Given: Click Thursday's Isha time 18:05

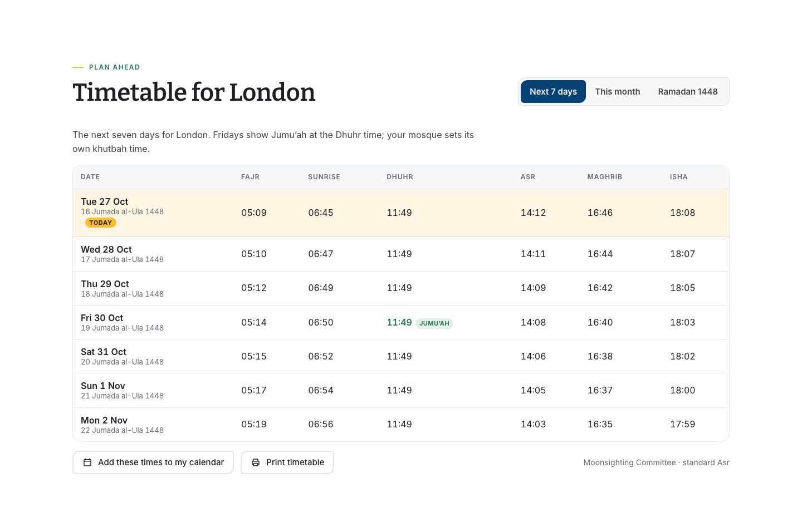Looking at the screenshot, I should (x=683, y=288).
